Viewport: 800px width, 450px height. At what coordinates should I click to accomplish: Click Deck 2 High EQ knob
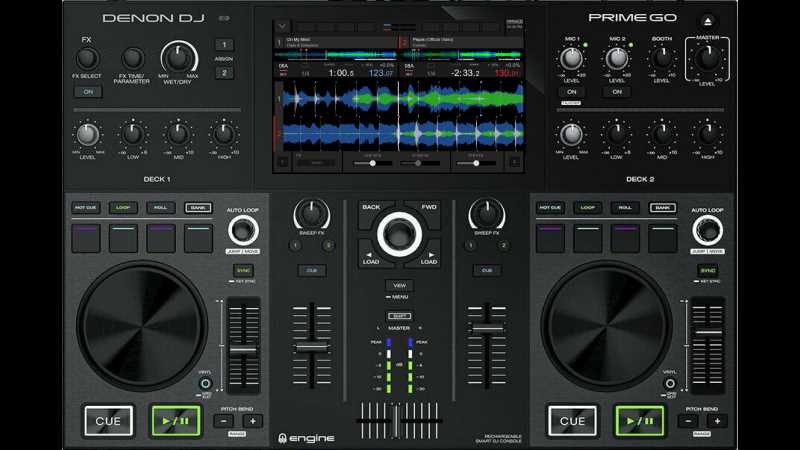pyautogui.click(x=707, y=135)
